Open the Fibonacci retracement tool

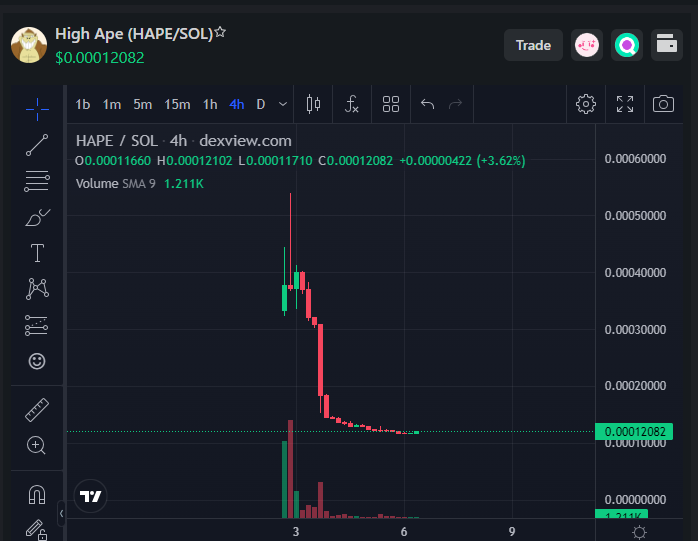(x=37, y=181)
